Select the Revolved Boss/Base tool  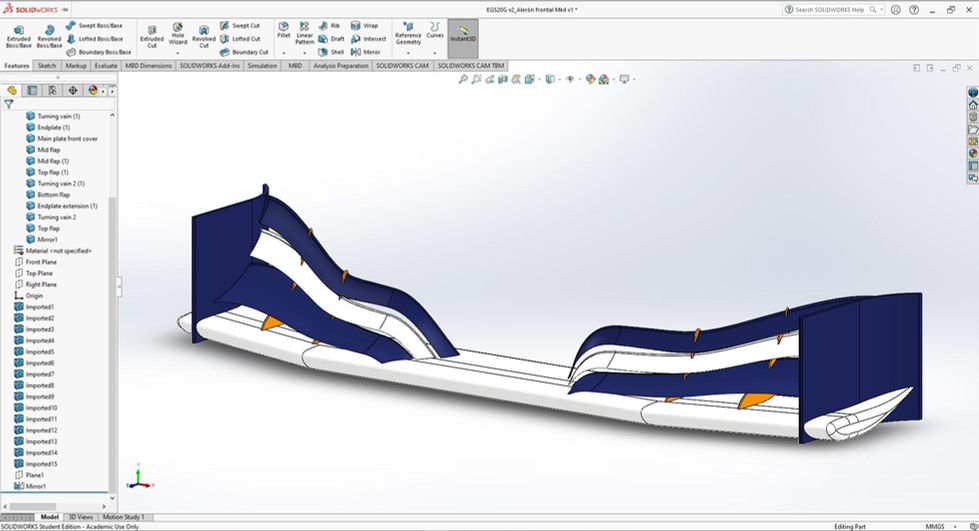coord(49,37)
